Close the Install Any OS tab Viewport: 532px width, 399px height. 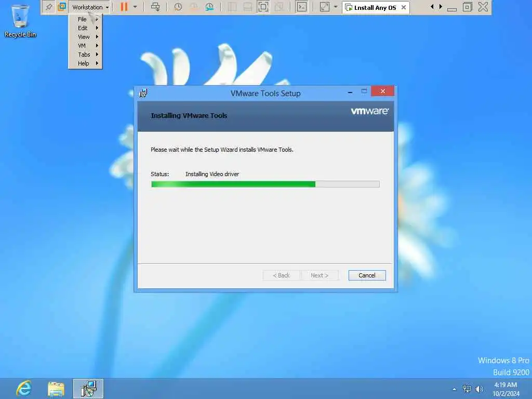pyautogui.click(x=404, y=7)
